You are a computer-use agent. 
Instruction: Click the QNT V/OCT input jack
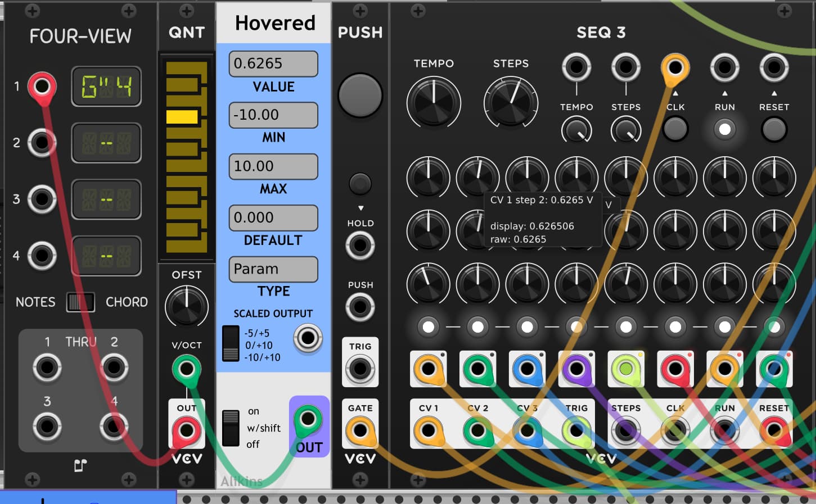186,369
